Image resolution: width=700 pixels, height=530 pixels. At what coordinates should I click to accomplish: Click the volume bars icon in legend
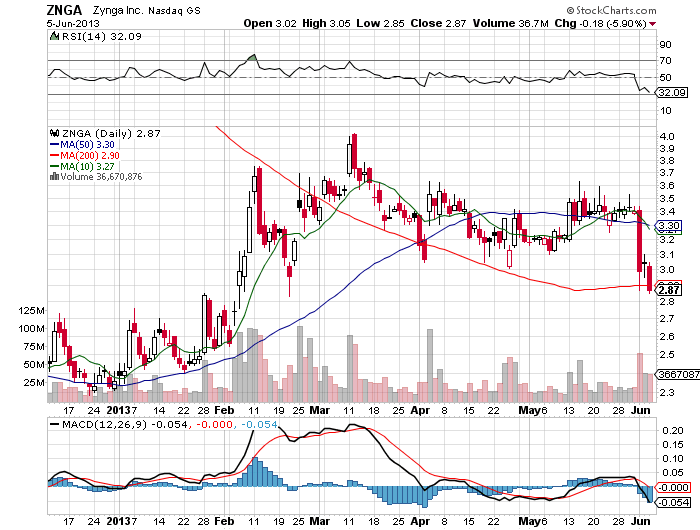[x=54, y=176]
